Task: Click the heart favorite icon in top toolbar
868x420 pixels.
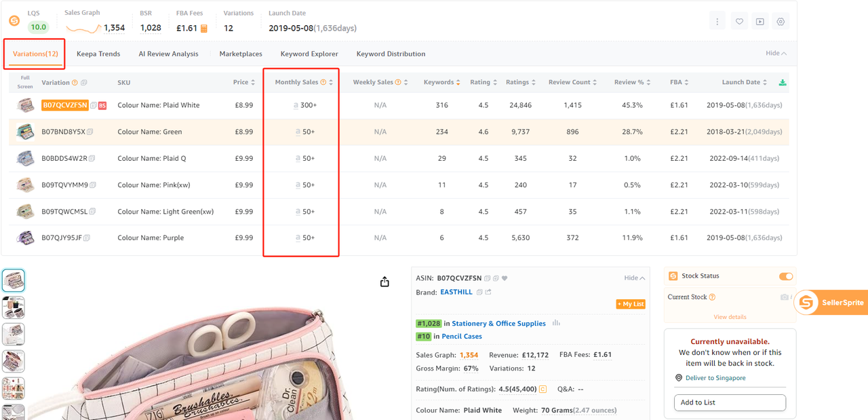Action: tap(739, 22)
